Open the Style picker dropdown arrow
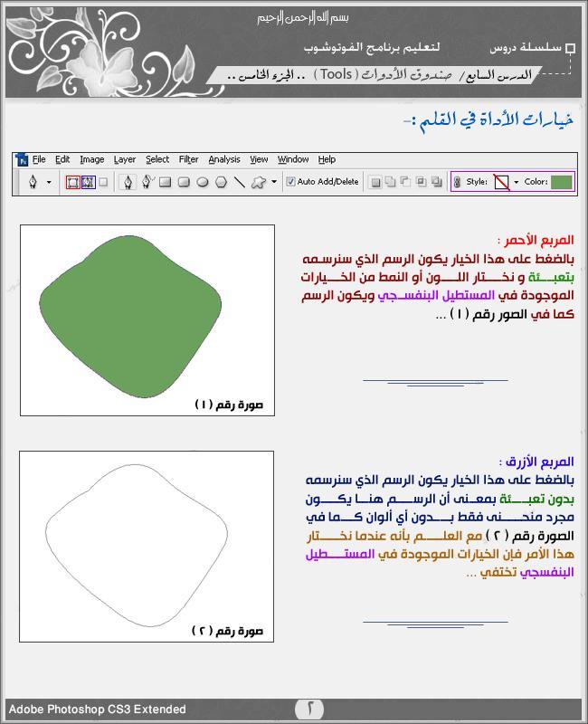This screenshot has width=588, height=724. tap(516, 182)
